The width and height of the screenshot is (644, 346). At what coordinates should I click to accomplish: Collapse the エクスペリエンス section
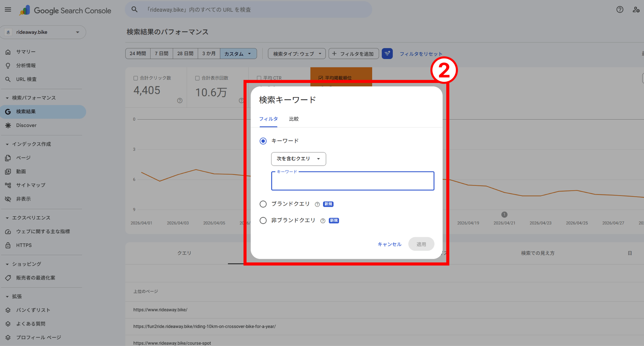(x=7, y=218)
